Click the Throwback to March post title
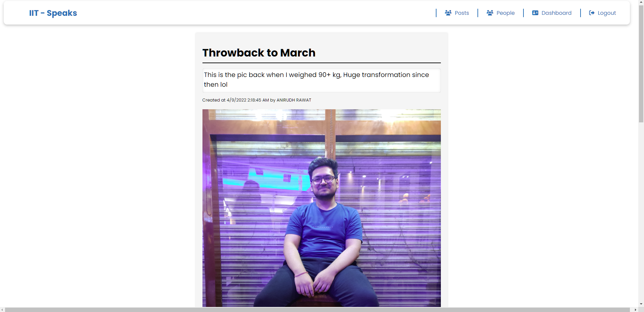The width and height of the screenshot is (644, 312). click(259, 53)
